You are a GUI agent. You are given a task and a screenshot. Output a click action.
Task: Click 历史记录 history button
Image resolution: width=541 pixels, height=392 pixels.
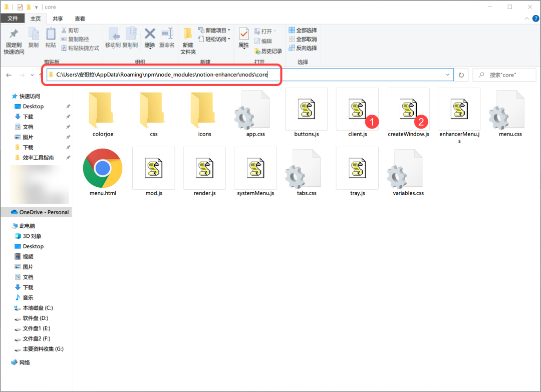(268, 51)
